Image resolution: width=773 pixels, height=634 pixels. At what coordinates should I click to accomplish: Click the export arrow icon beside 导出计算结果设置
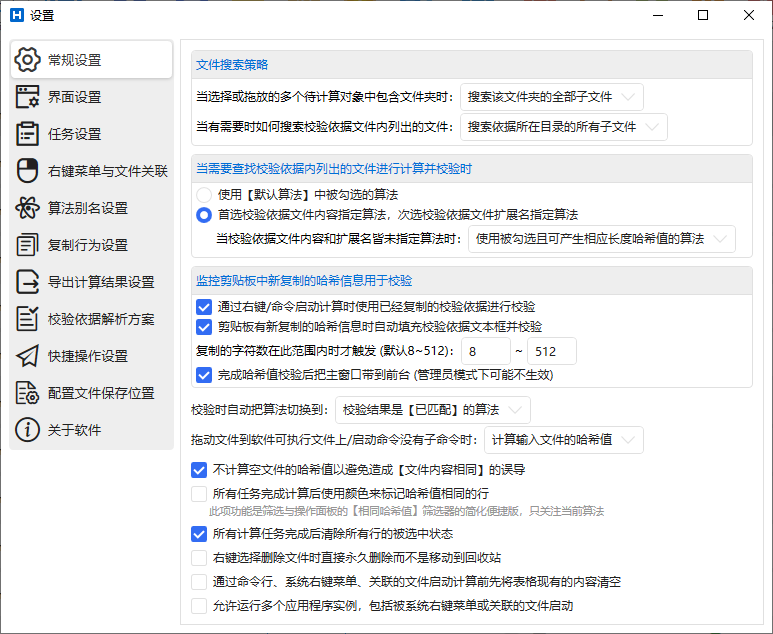coord(27,282)
